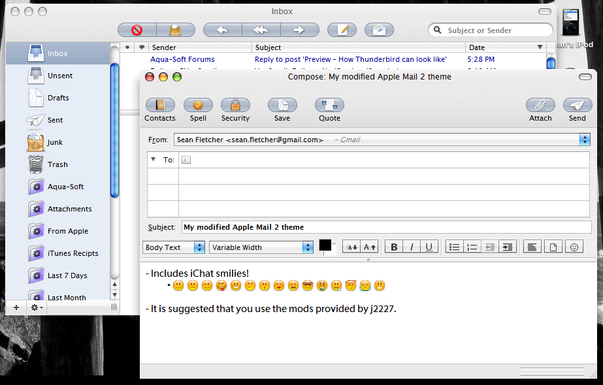This screenshot has height=385, width=603.
Task: Click the read-status dot column header
Action: click(127, 47)
